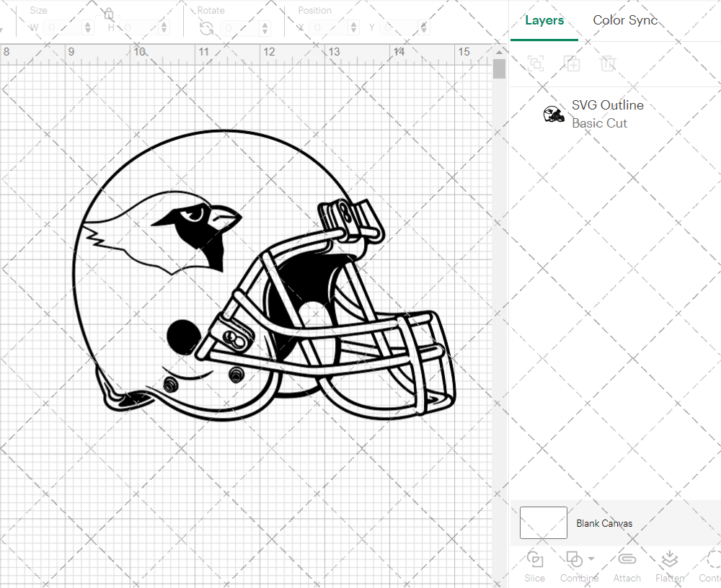Click the Group icon above the layers list
The width and height of the screenshot is (721, 588).
coord(536,64)
